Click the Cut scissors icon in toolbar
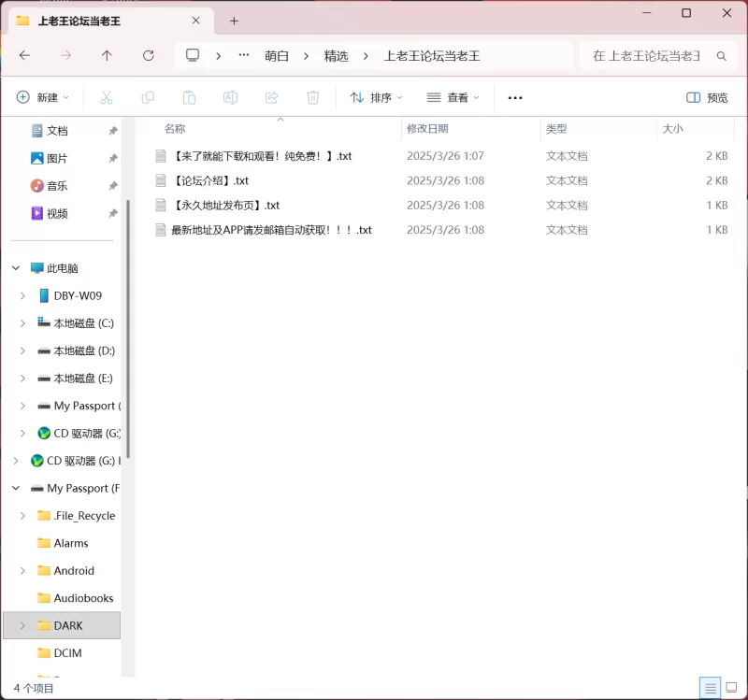 tap(106, 97)
